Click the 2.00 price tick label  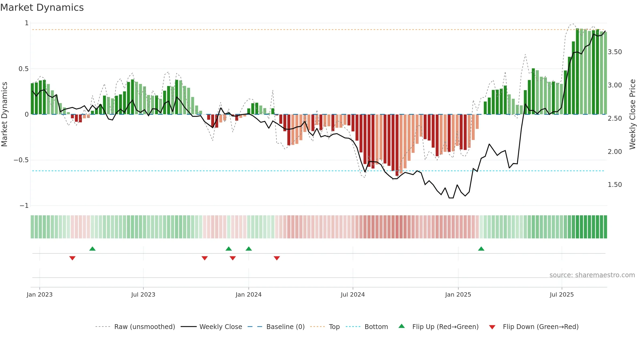tap(615, 152)
